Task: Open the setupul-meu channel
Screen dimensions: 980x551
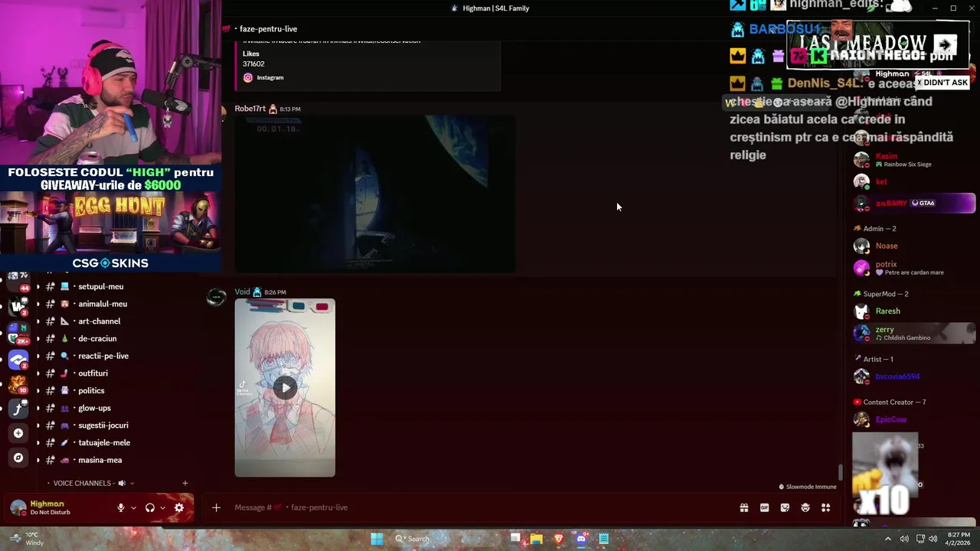Action: click(100, 286)
